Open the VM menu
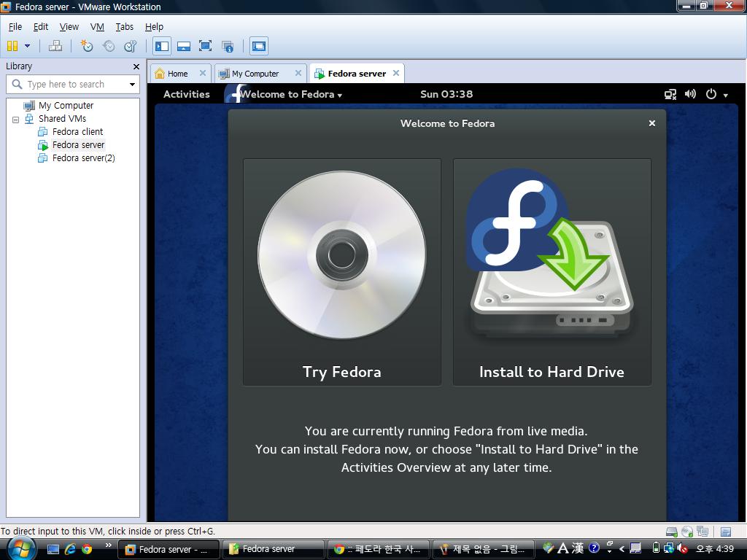This screenshot has height=560, width=747. pos(97,27)
